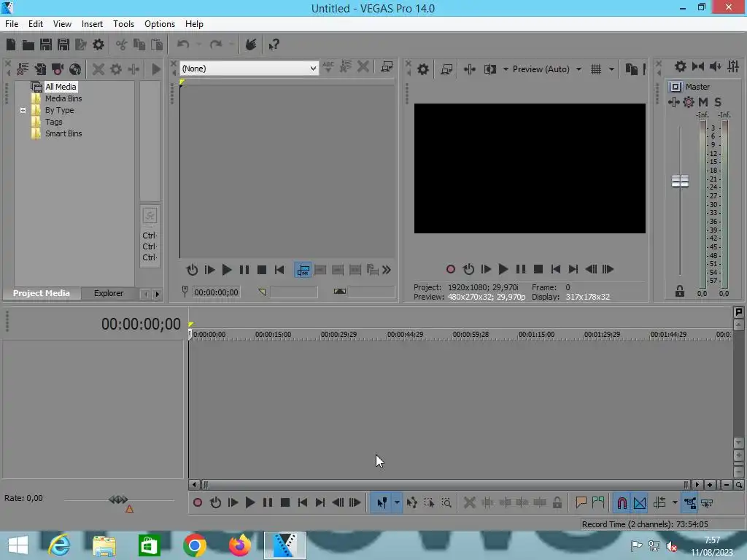747x560 pixels.
Task: Open Master Bus audio properties gear icon
Action: [x=681, y=66]
